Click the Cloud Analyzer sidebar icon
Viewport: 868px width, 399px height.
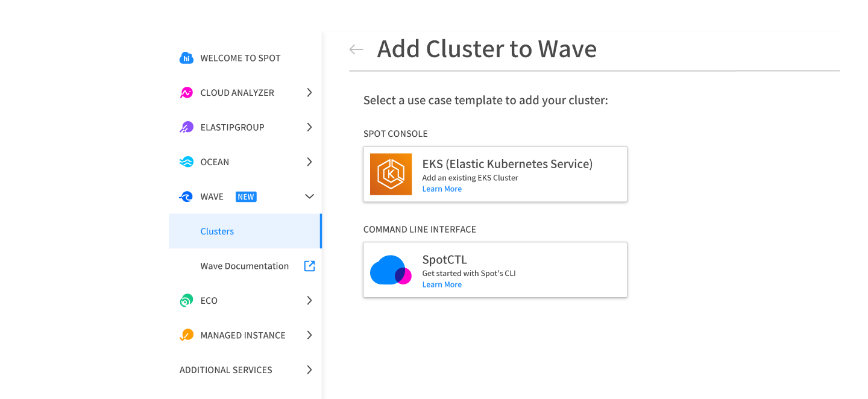point(186,93)
